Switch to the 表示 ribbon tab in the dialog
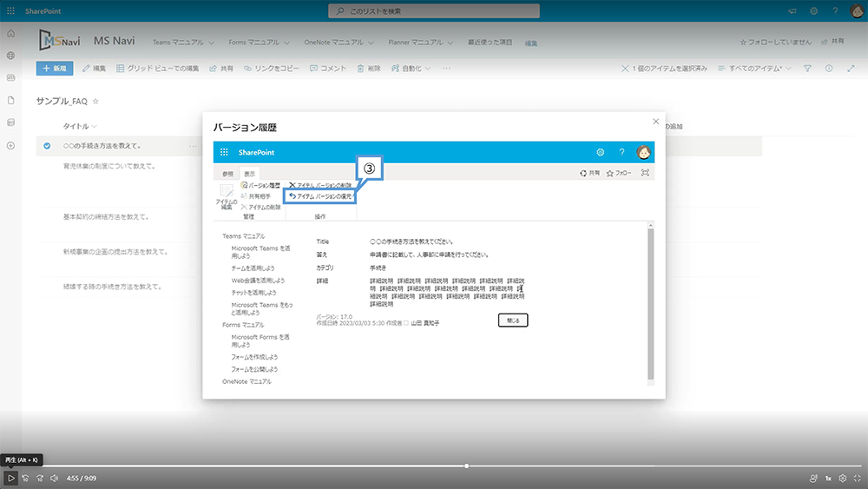The width and height of the screenshot is (868, 489). (250, 174)
